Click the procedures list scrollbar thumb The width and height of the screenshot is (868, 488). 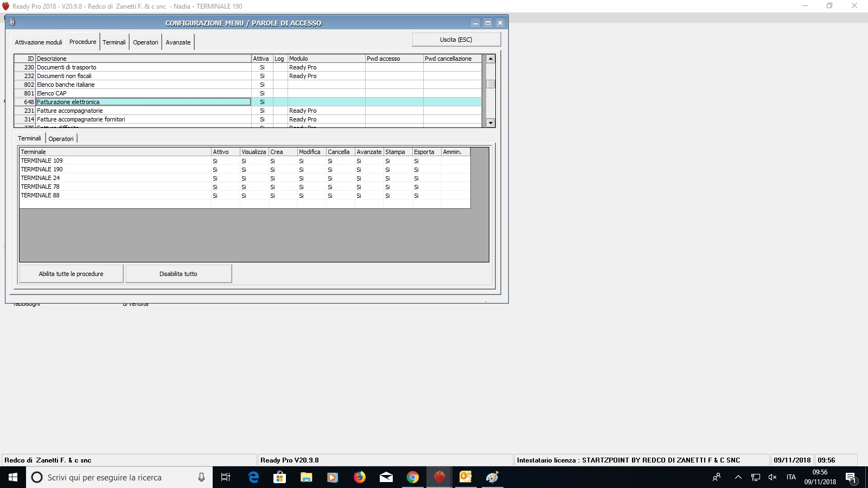(490, 84)
